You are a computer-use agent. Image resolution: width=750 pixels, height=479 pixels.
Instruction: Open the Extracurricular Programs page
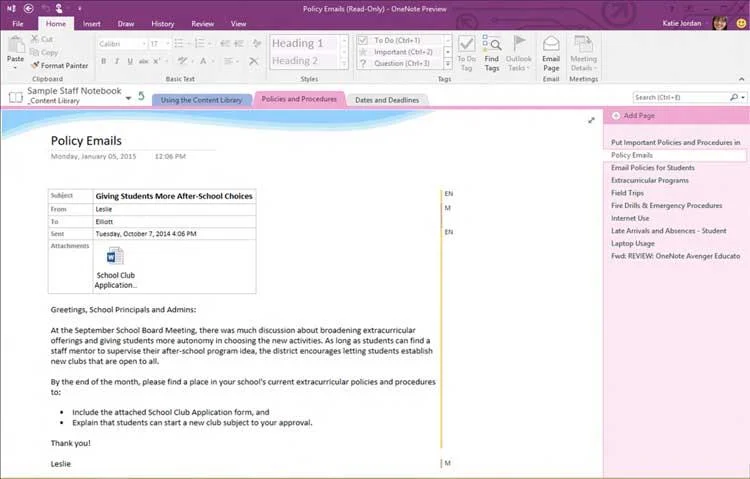point(650,180)
